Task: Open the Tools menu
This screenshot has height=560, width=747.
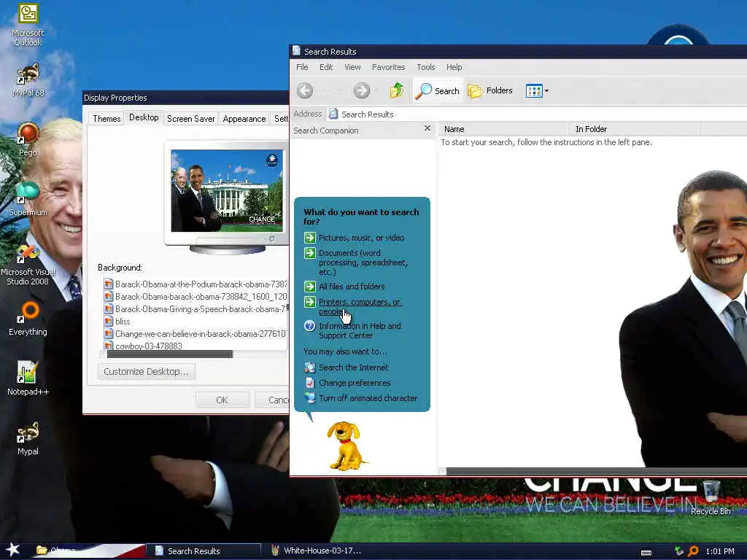Action: coord(426,67)
